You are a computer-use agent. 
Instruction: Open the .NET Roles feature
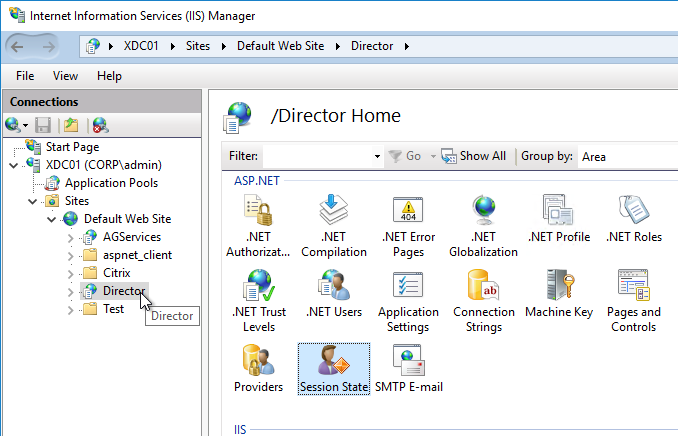[x=634, y=219]
